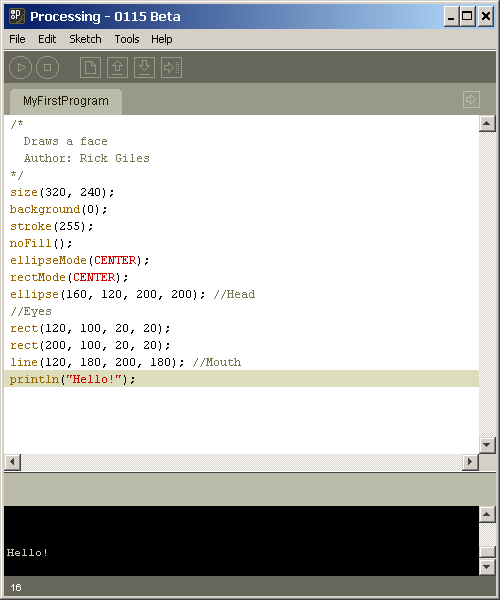Open the Help menu
The image size is (500, 600).
161,39
